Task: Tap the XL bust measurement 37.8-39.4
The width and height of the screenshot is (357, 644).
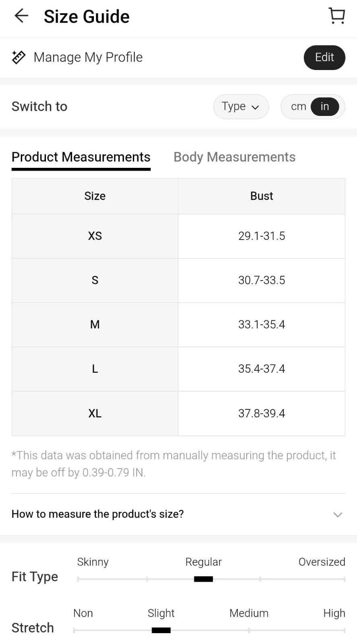Action: [262, 413]
